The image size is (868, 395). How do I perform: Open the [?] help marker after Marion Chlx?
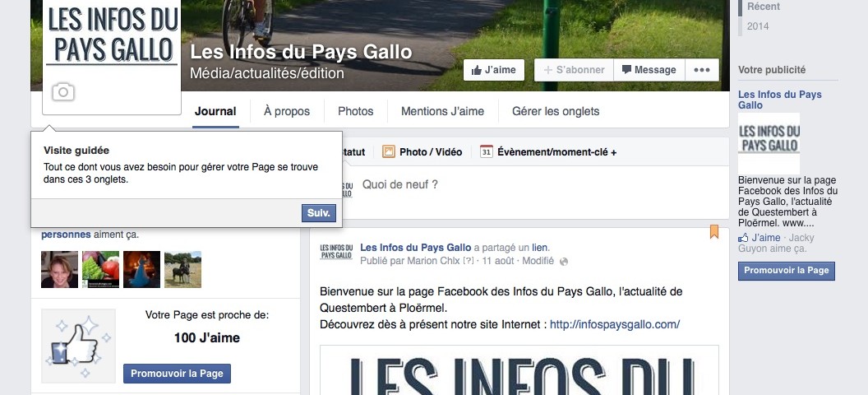469,261
